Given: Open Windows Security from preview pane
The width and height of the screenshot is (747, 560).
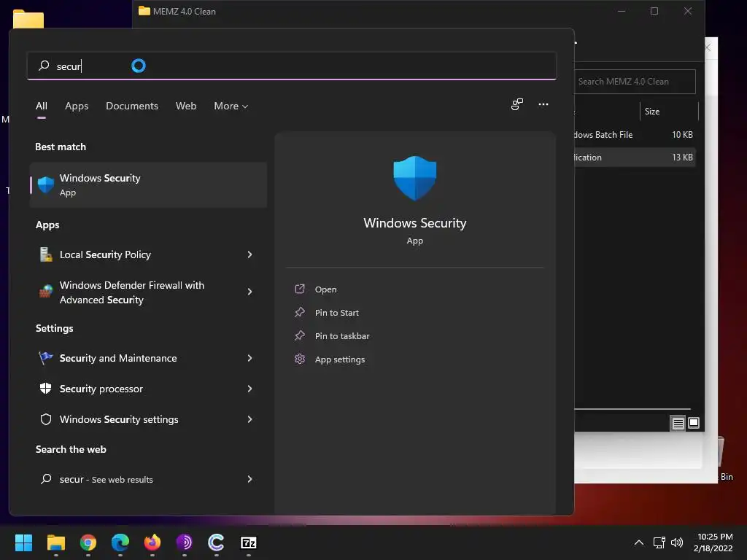Looking at the screenshot, I should 325,289.
